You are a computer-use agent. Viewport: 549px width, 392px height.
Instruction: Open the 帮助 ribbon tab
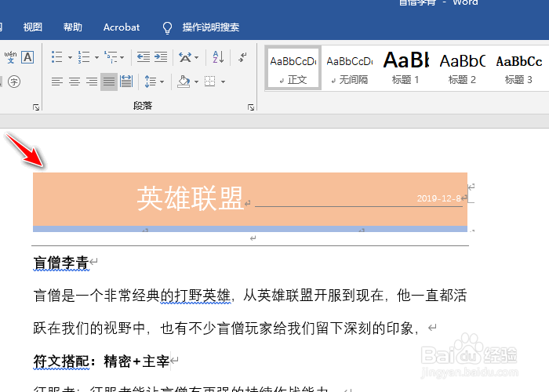(72, 27)
